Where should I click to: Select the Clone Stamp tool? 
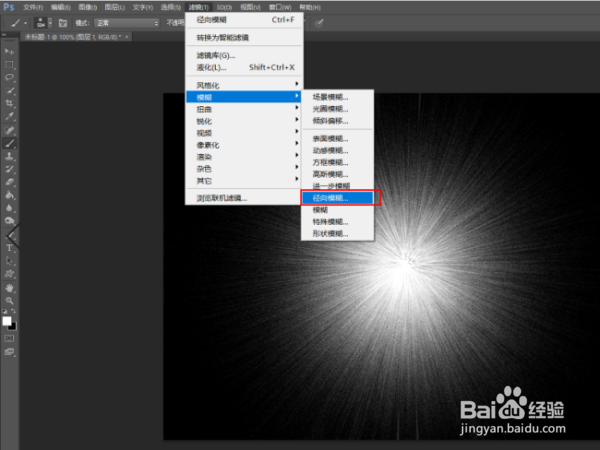pos(9,156)
